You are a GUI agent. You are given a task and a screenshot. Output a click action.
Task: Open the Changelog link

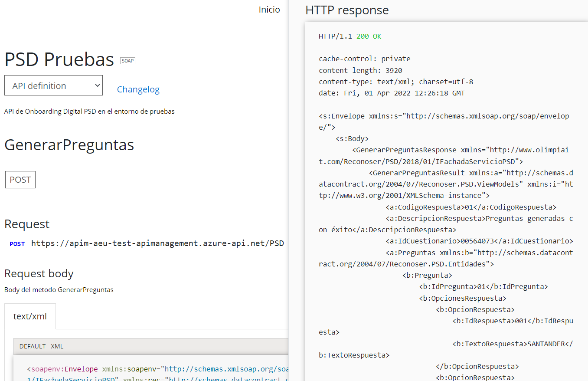click(x=138, y=89)
